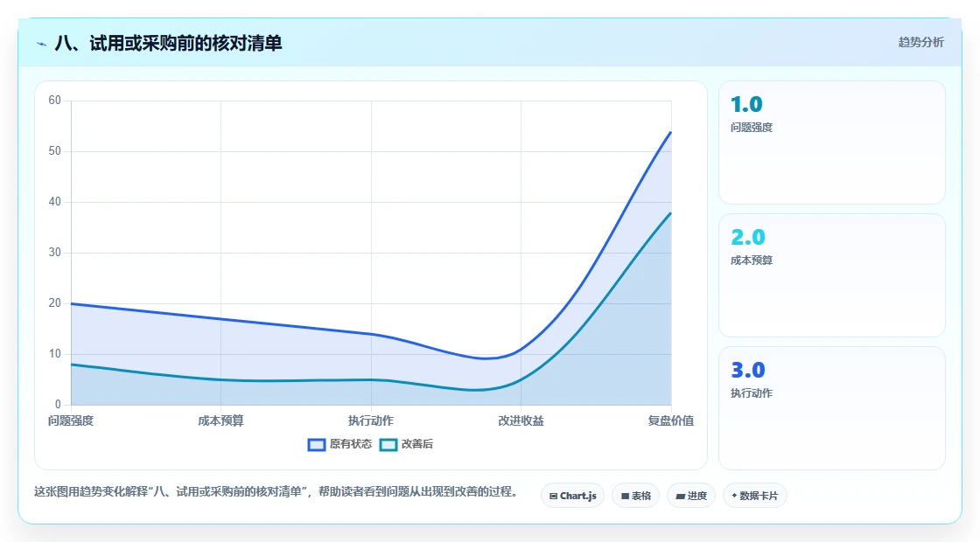The image size is (980, 542).
Task: Click the 表格 tag
Action: pos(635,496)
